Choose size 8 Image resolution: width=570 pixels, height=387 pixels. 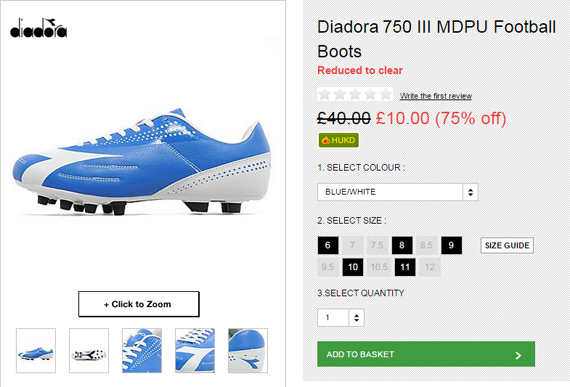402,245
